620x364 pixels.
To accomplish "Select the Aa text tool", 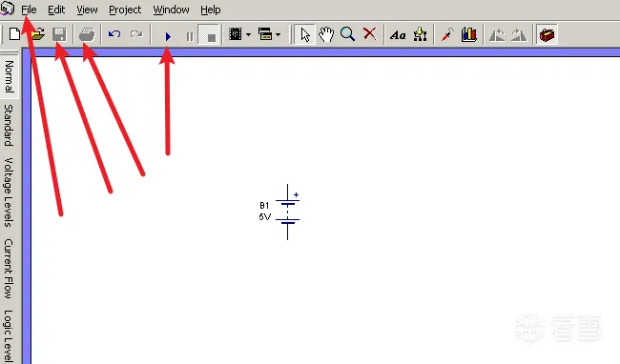I will [398, 35].
